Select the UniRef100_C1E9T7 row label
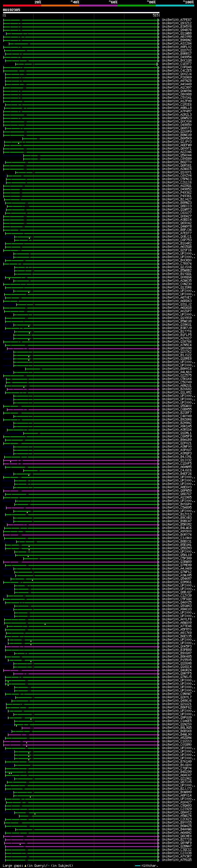Image resolution: width=197 pixels, height=868 pixels. [x=177, y=64]
